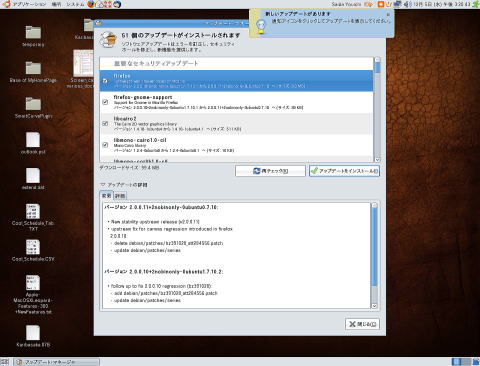Click the Show Desktop button in bottom panel
Viewport: 480px width, 366px height.
point(5,362)
